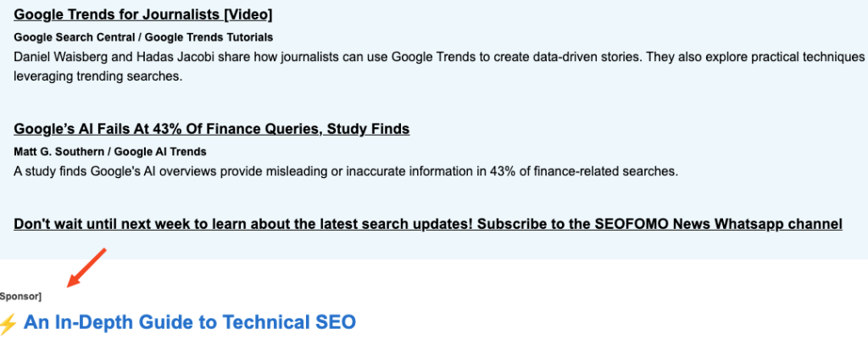Click the Sponsor] label
Viewport: 868px width, 340px height.
point(20,297)
